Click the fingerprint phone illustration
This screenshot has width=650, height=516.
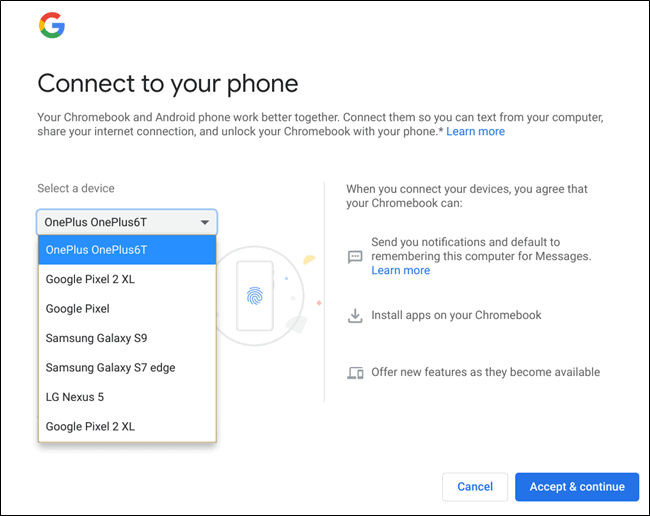(259, 297)
